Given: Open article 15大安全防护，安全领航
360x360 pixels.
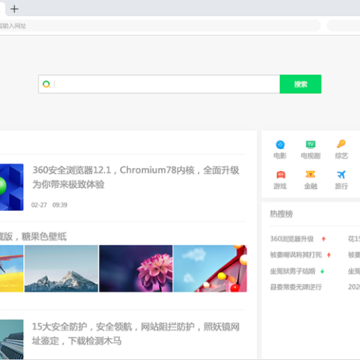Looking at the screenshot, I should click(136, 334).
